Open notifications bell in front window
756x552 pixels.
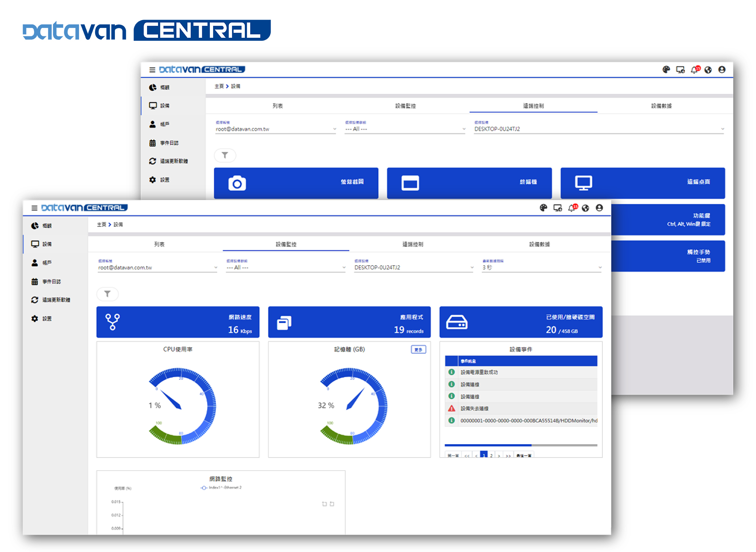572,208
